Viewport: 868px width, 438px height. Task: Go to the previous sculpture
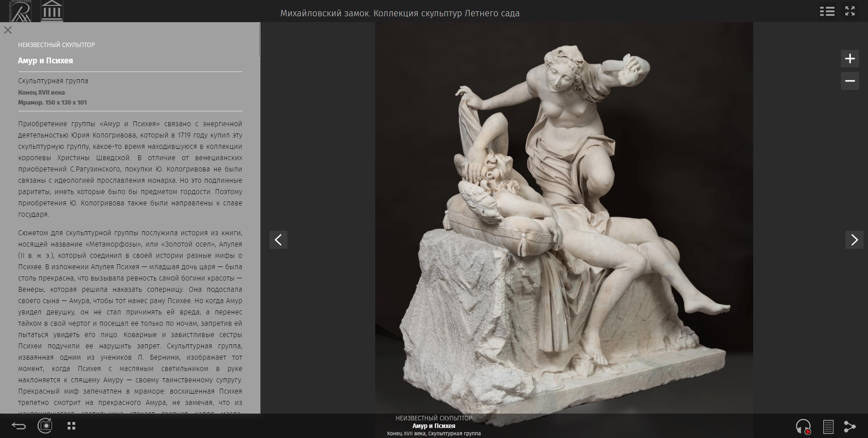pos(278,240)
